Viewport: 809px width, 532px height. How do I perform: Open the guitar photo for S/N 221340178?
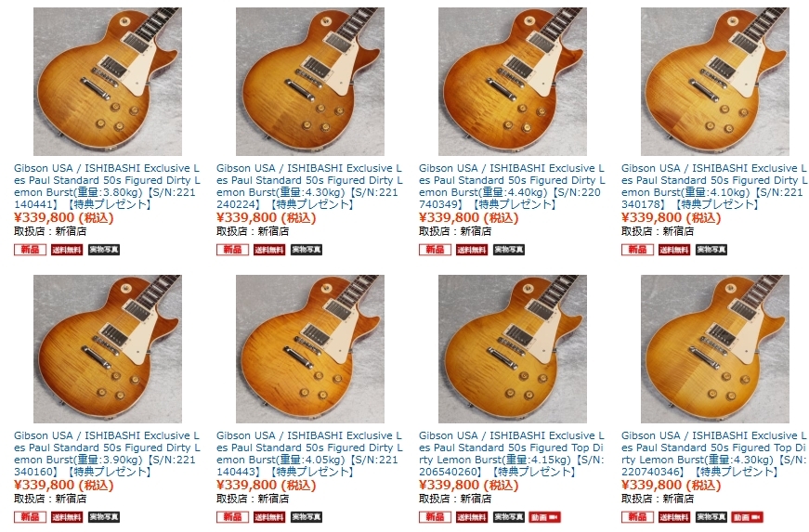714,82
